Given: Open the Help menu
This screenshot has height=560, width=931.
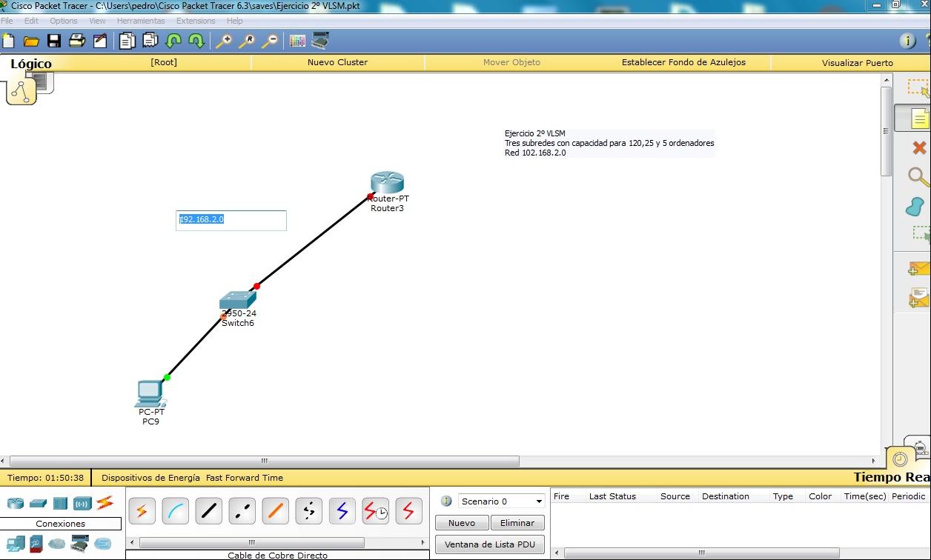Looking at the screenshot, I should (x=235, y=21).
